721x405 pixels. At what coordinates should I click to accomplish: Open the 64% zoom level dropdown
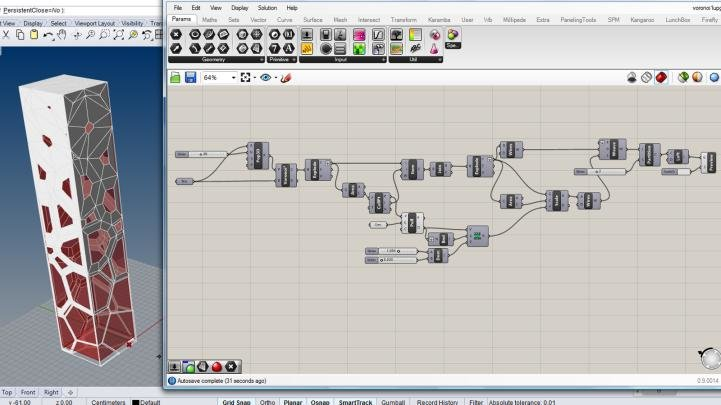pyautogui.click(x=233, y=77)
